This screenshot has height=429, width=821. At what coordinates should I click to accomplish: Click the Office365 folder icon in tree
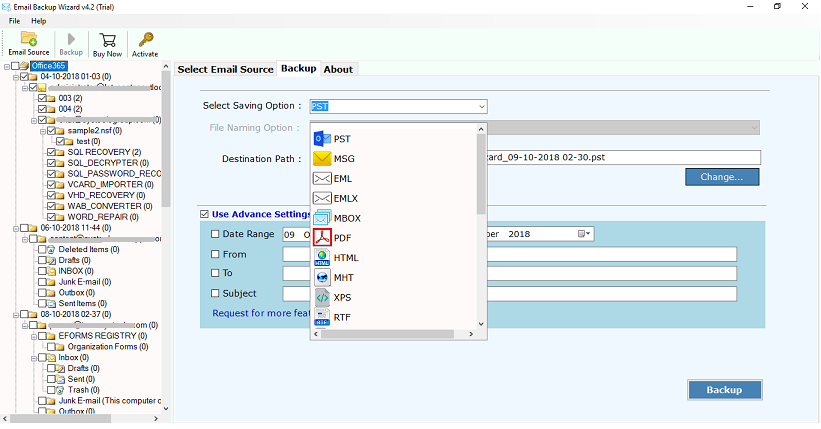(x=24, y=66)
